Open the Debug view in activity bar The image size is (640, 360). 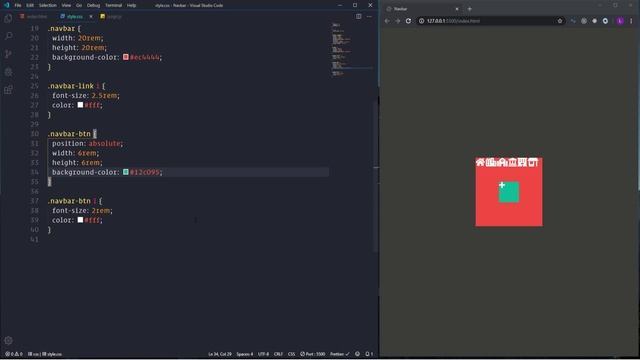[x=8, y=72]
